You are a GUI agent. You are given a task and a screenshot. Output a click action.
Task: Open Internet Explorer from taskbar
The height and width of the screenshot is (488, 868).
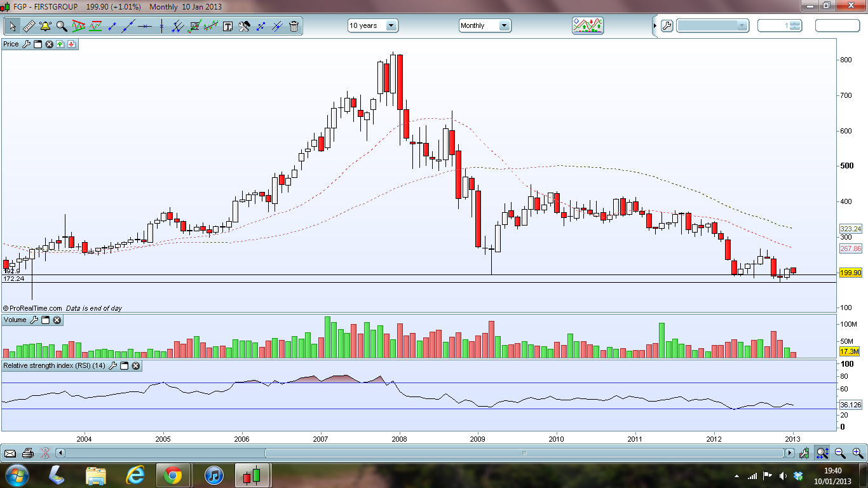(135, 475)
